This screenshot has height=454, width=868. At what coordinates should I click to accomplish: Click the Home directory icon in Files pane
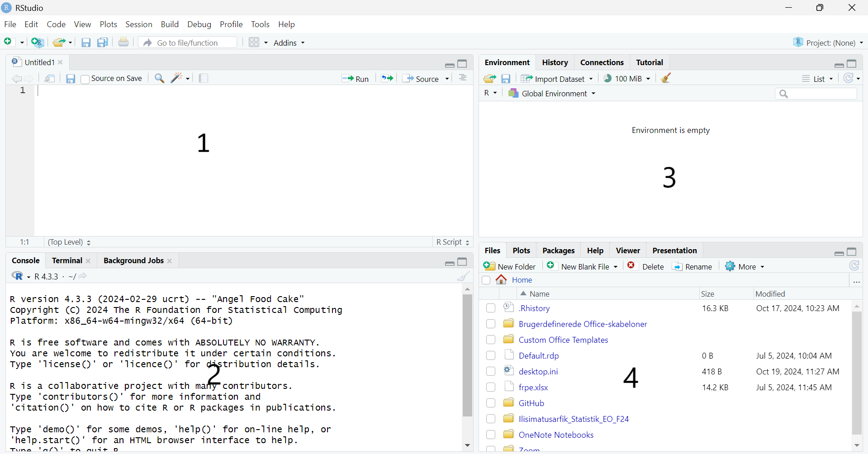point(501,280)
